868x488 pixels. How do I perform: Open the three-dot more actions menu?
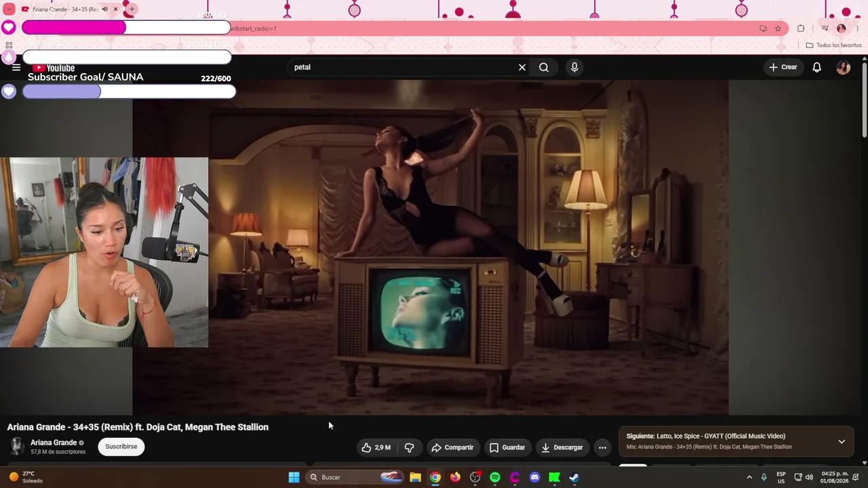602,447
